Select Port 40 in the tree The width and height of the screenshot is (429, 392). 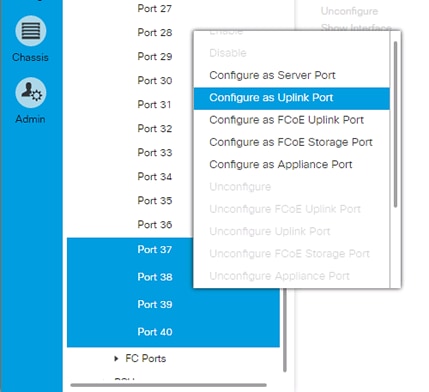click(155, 332)
